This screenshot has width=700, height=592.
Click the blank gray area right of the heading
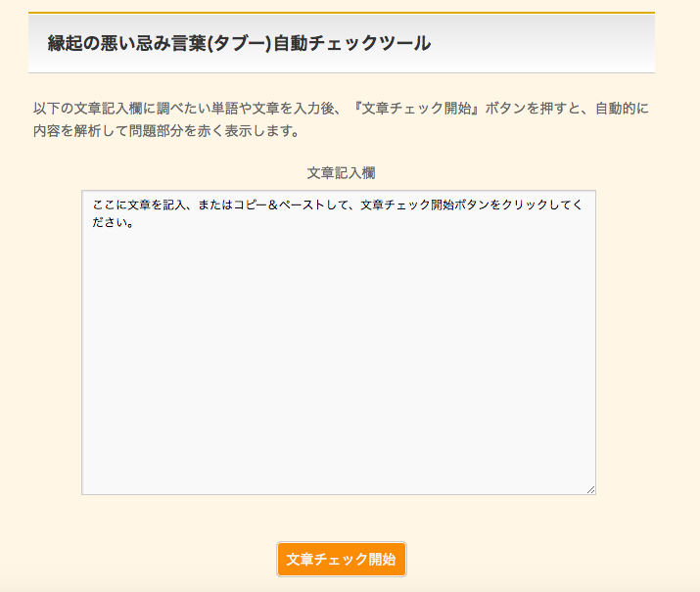click(x=548, y=43)
